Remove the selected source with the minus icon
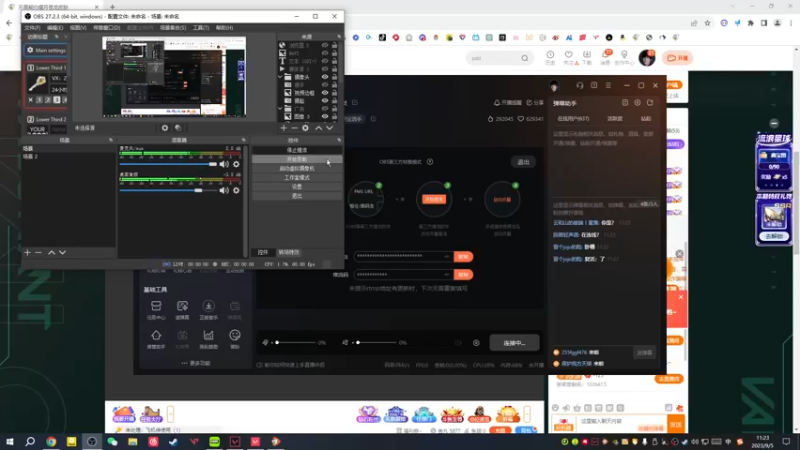 coord(294,128)
